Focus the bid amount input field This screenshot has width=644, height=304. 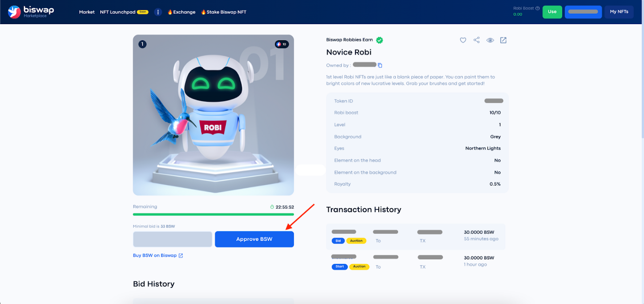(x=173, y=239)
